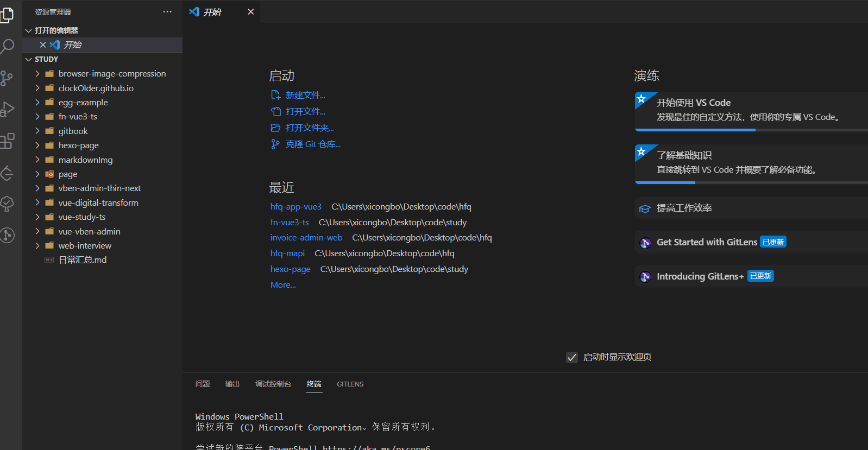Select the 终端 panel tab
The height and width of the screenshot is (450, 868).
[x=314, y=384]
